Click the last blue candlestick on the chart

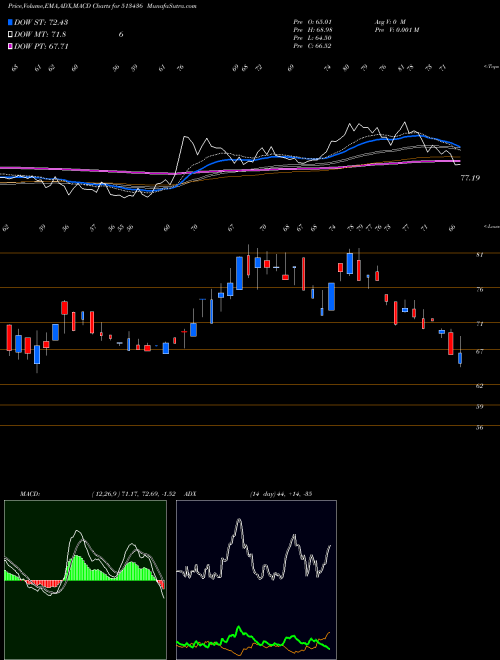click(460, 358)
